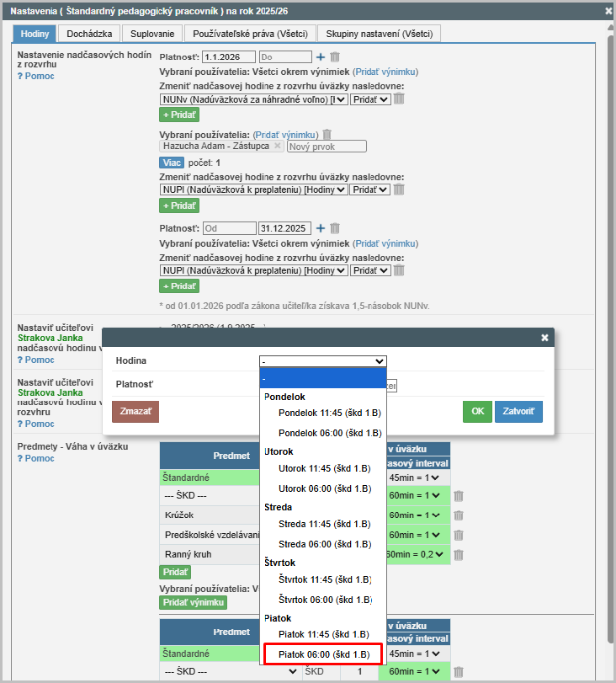Click plus icon beside the 1.1.2026 validity date

click(x=320, y=57)
